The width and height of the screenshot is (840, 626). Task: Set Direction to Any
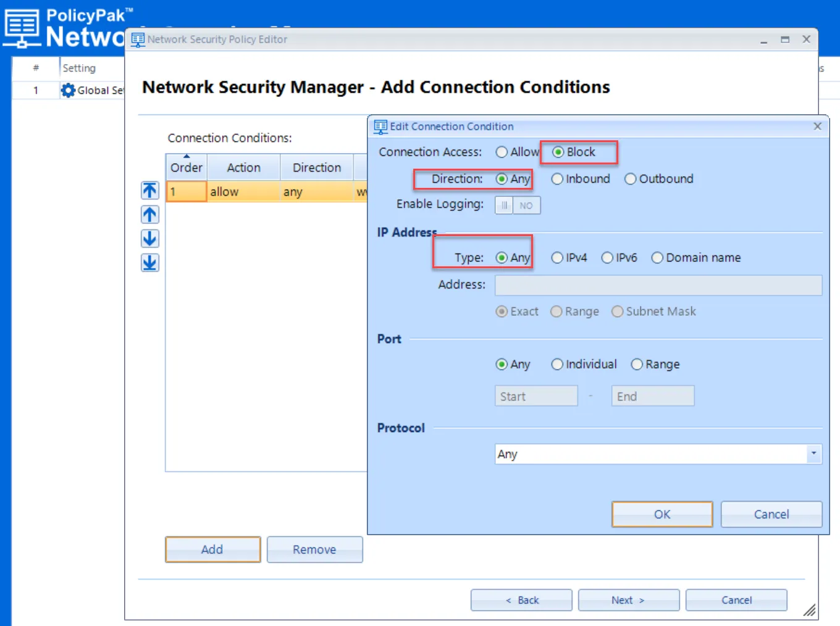[x=513, y=179]
